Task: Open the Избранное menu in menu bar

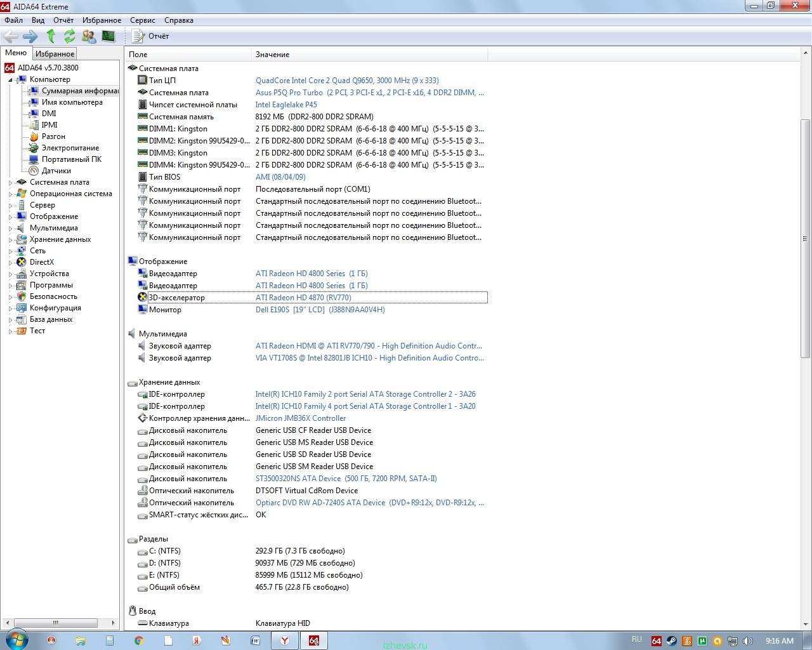Action: coord(101,20)
